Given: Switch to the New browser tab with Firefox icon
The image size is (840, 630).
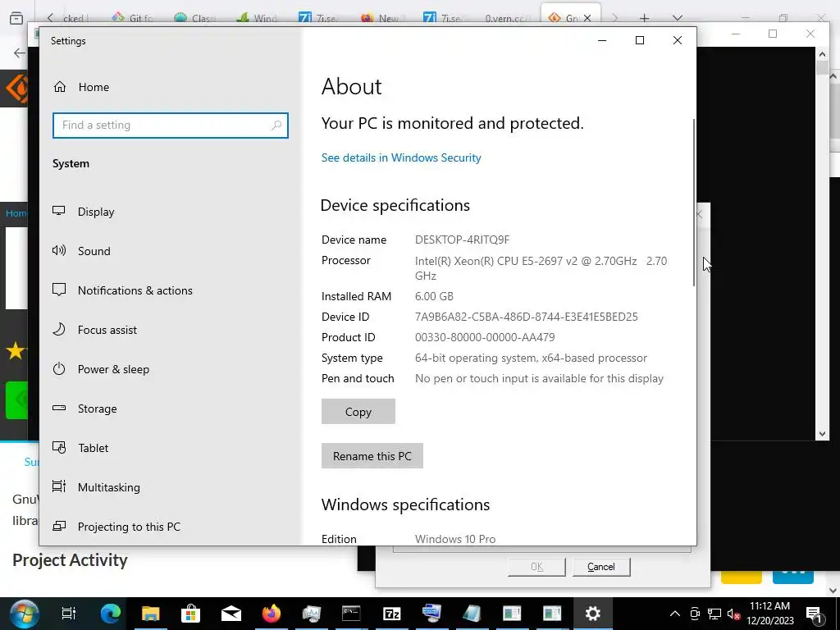Looking at the screenshot, I should click(x=381, y=18).
